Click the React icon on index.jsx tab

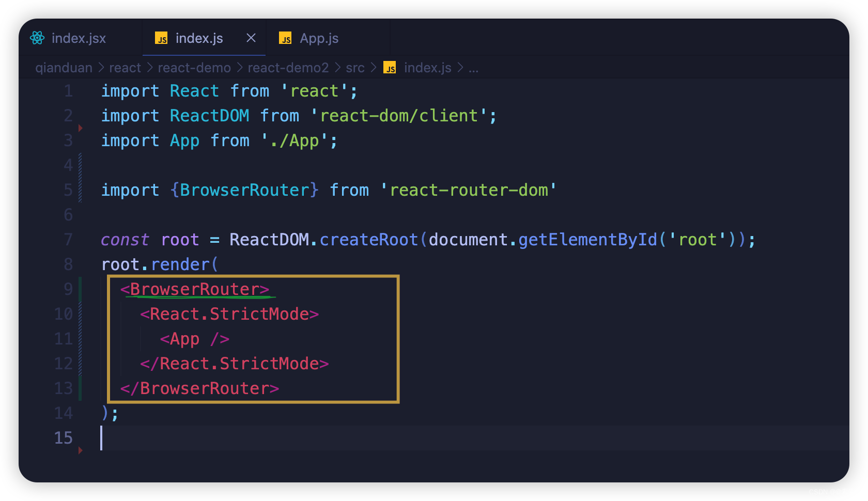37,38
